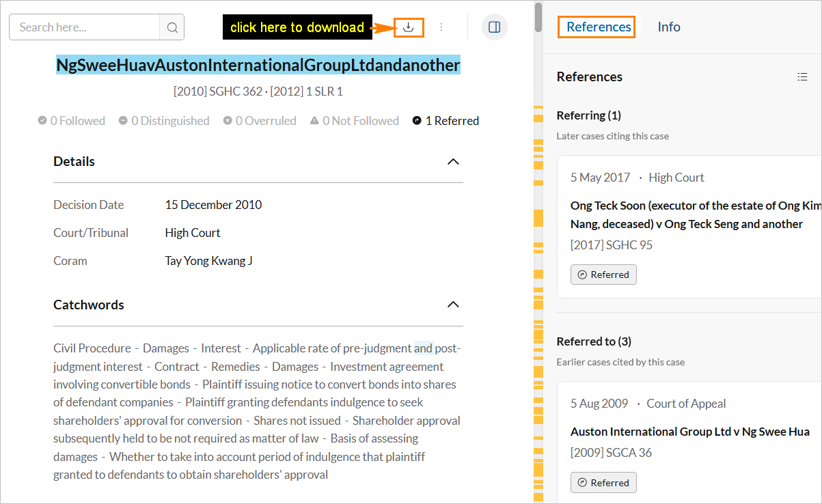Open the References list outline icon
Viewport: 822px width, 504px height.
[802, 77]
